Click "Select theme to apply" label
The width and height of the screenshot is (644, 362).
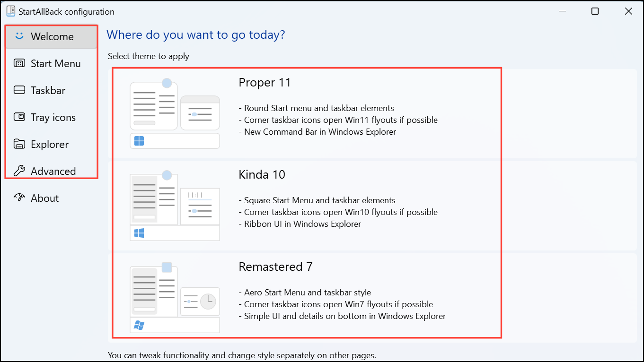pos(149,56)
